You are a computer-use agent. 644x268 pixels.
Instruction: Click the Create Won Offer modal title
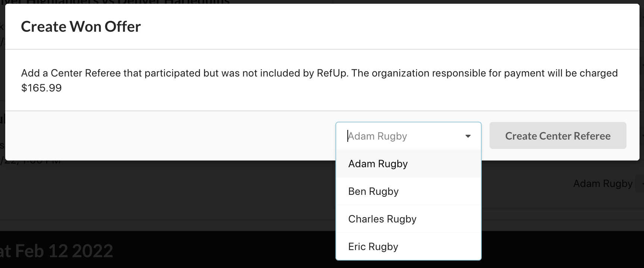click(81, 27)
